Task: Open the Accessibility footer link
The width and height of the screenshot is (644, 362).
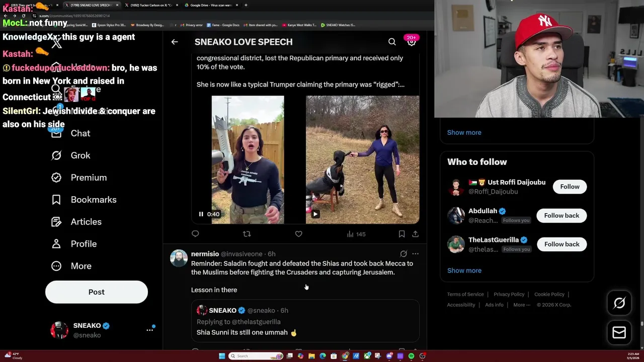Action: pyautogui.click(x=461, y=305)
